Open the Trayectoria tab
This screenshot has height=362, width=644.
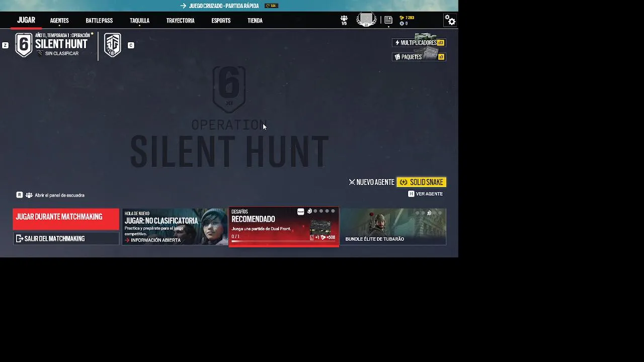tap(180, 21)
